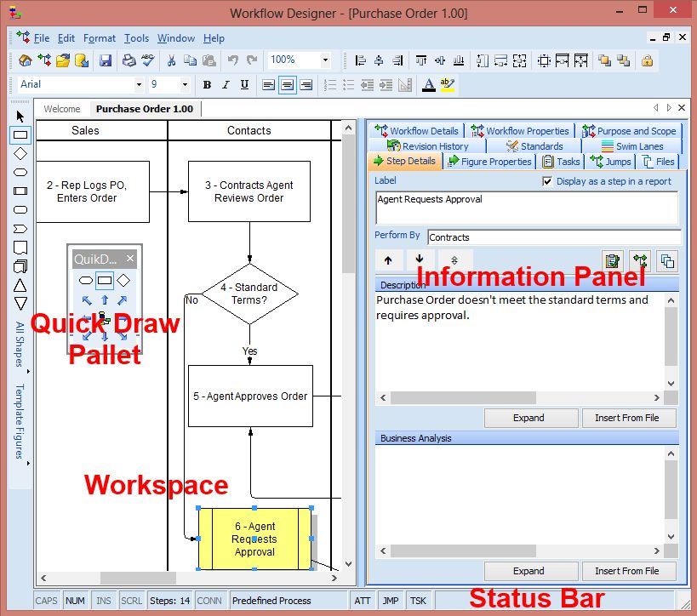The height and width of the screenshot is (616, 697).
Task: Open the Tools menu
Action: coord(136,38)
